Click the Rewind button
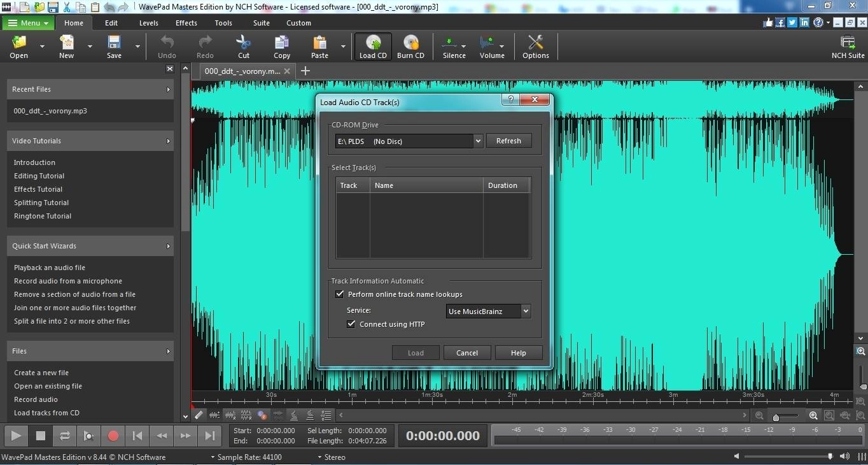Viewport: 868px width, 465px height. pyautogui.click(x=162, y=436)
